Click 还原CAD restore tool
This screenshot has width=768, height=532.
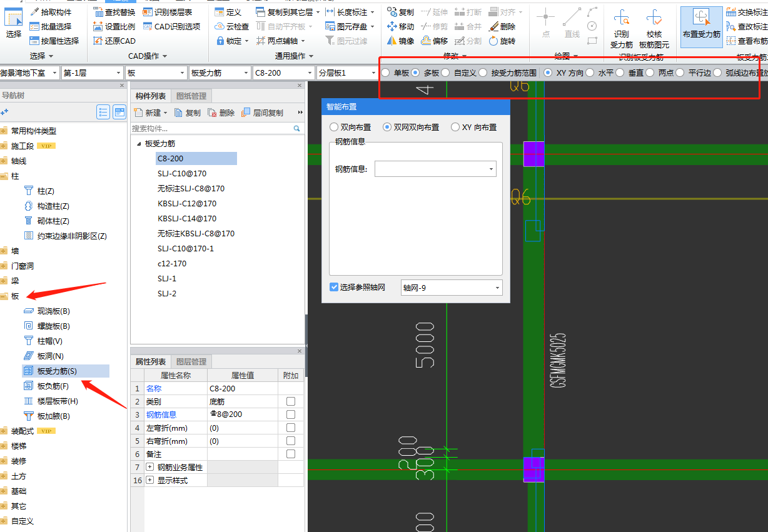[114, 41]
